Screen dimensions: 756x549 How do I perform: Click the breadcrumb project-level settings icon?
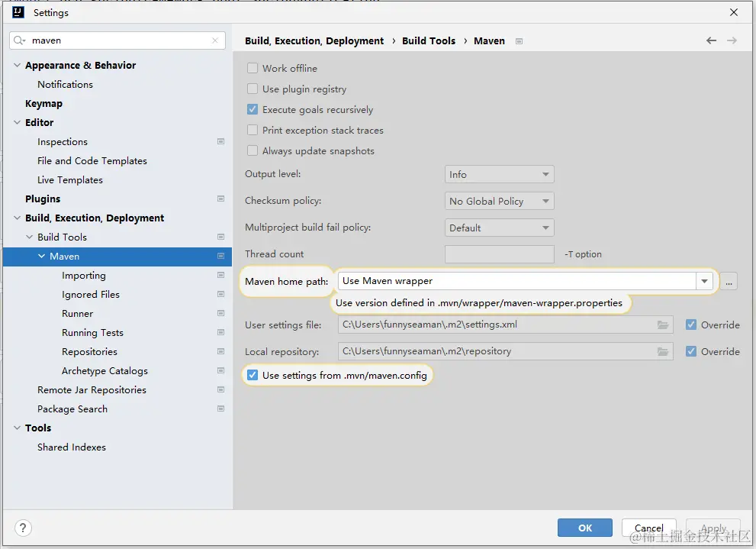pos(520,41)
